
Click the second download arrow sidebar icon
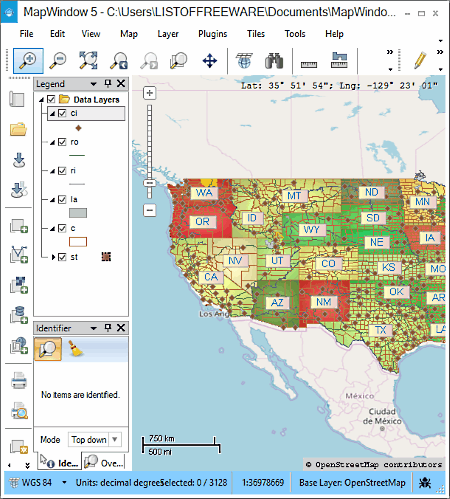pyautogui.click(x=19, y=189)
